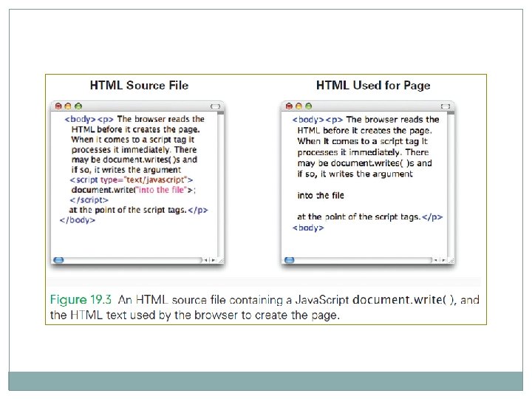532x399 pixels.
Task: Close the HTML Source File window
Action: click(x=58, y=106)
